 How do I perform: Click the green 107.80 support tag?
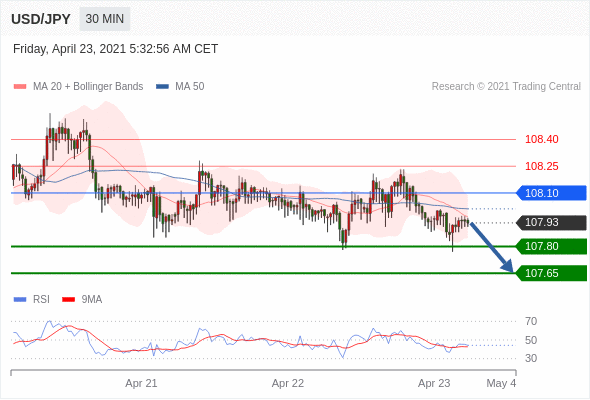pos(551,246)
